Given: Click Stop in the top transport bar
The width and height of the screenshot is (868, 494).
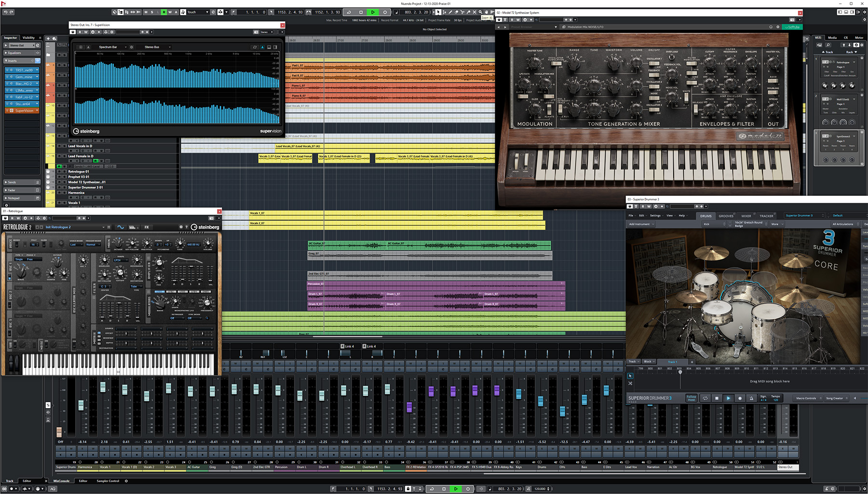Looking at the screenshot, I should [x=361, y=12].
